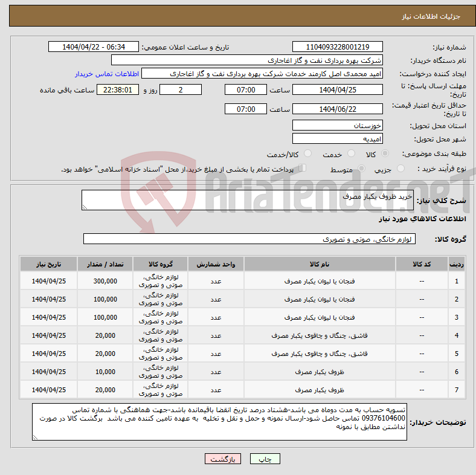This screenshot has width=476, height=475.
Task: Click the واحد شمارش column header
Action: 216,264
